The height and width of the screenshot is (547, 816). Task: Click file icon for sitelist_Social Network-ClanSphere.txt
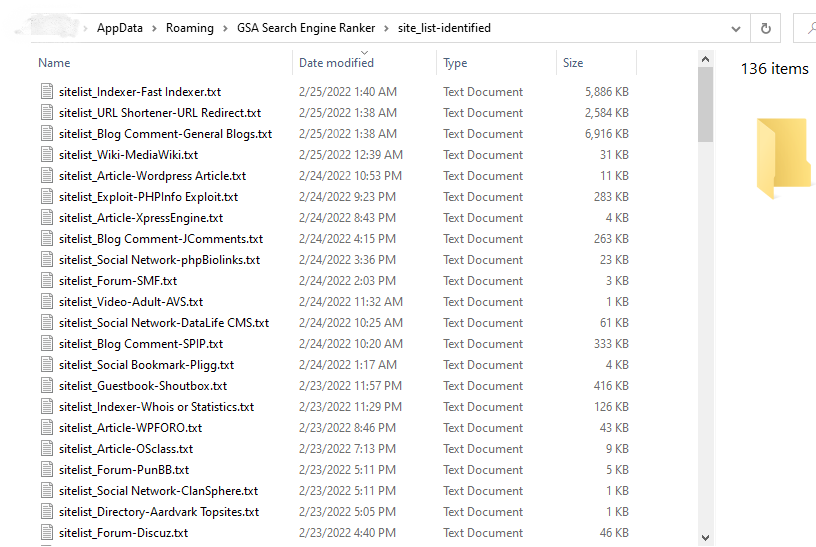pyautogui.click(x=47, y=490)
